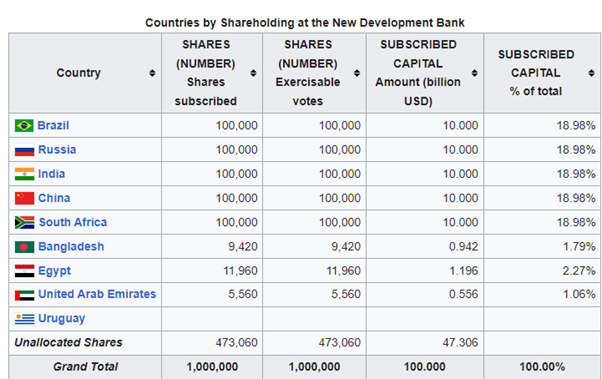
Task: Open the Uruguay link
Action: point(61,319)
